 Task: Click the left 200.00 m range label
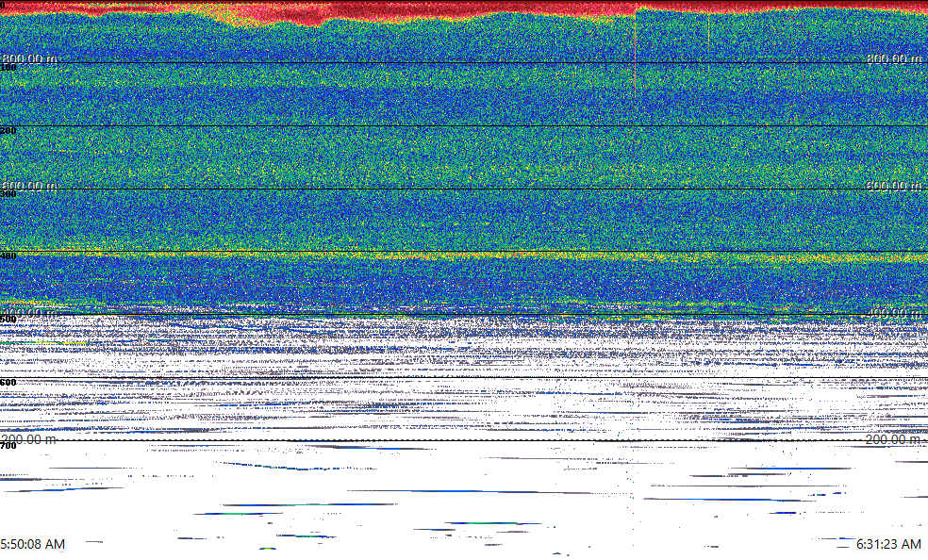pos(29,439)
